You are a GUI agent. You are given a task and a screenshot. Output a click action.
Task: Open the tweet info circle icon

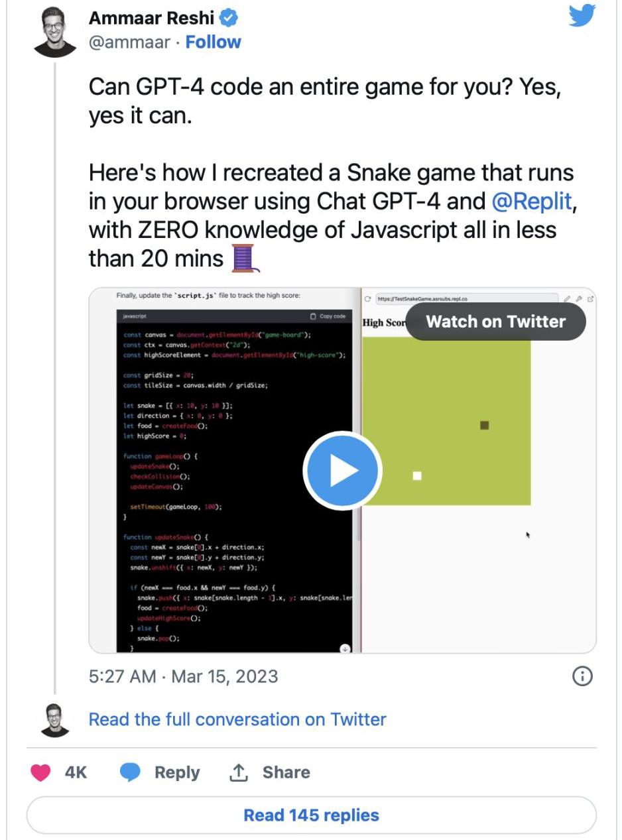tap(582, 676)
